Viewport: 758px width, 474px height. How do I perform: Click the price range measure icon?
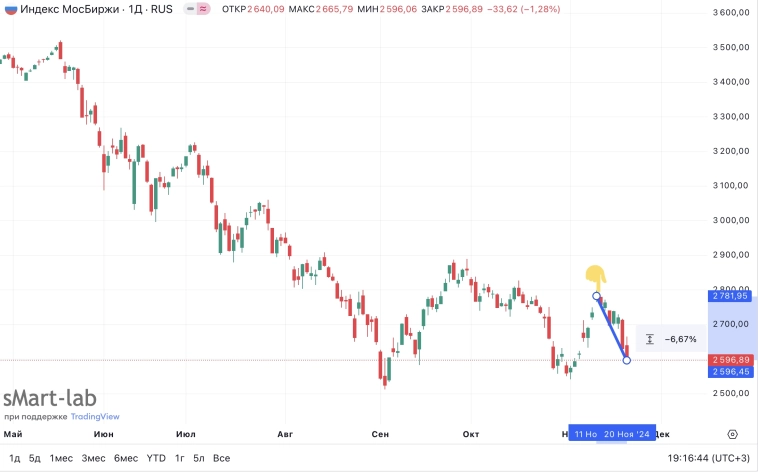649,339
